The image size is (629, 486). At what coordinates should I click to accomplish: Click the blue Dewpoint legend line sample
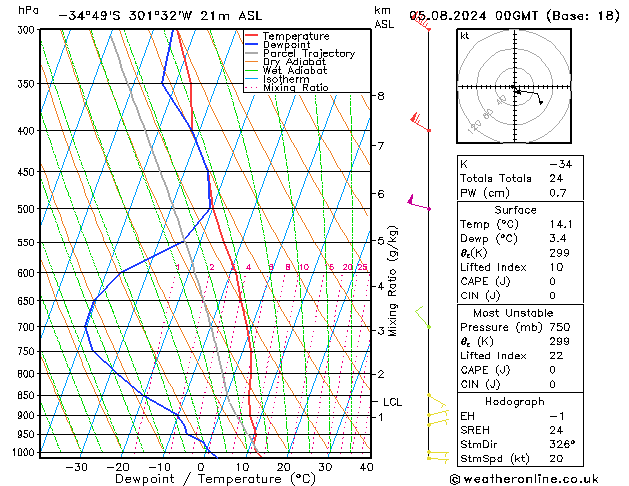click(x=252, y=45)
